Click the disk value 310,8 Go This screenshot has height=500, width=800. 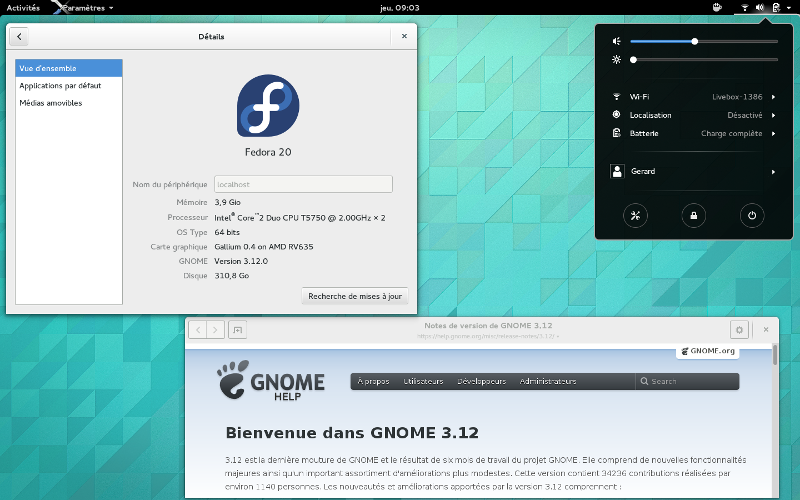point(232,276)
